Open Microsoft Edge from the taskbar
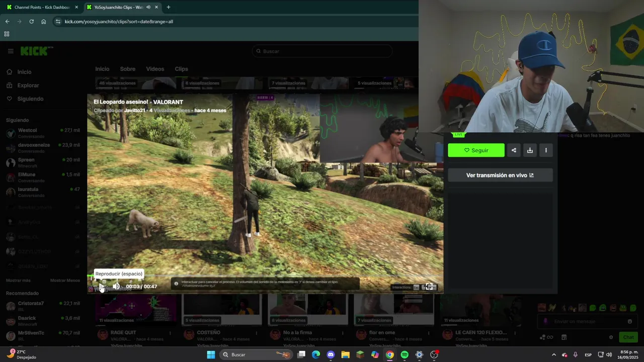 pyautogui.click(x=315, y=354)
